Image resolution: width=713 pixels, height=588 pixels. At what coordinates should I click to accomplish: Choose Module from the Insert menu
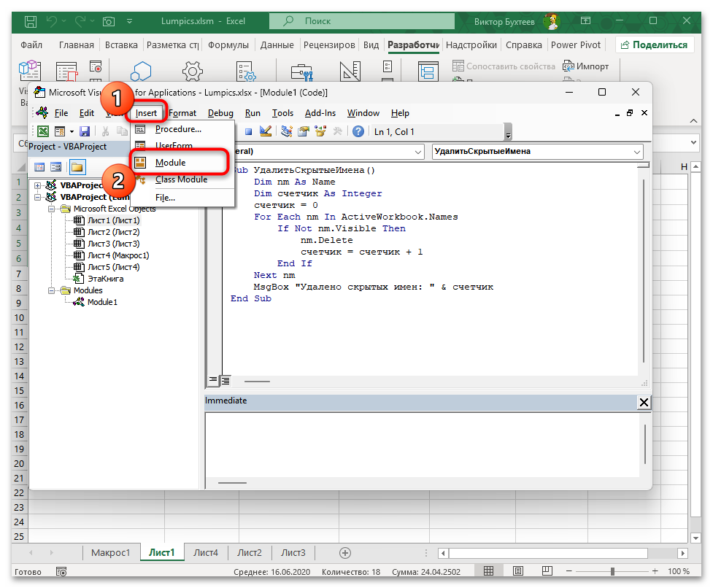click(x=170, y=162)
